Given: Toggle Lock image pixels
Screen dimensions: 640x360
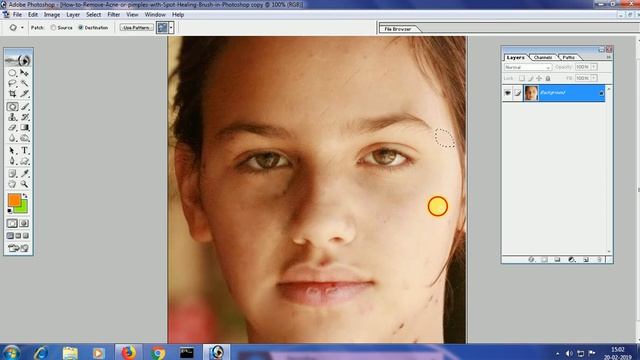Looking at the screenshot, I should click(531, 78).
